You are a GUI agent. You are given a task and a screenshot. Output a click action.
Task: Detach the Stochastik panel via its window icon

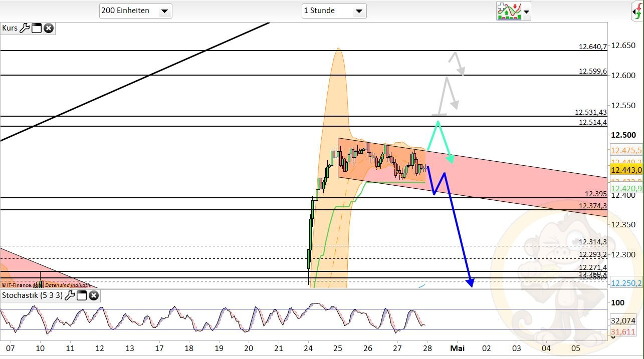[82, 296]
